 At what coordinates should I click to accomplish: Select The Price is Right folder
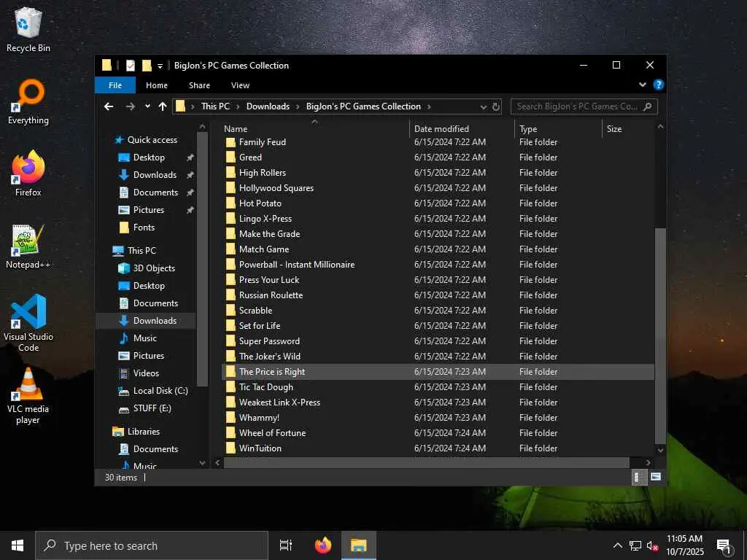438,371
